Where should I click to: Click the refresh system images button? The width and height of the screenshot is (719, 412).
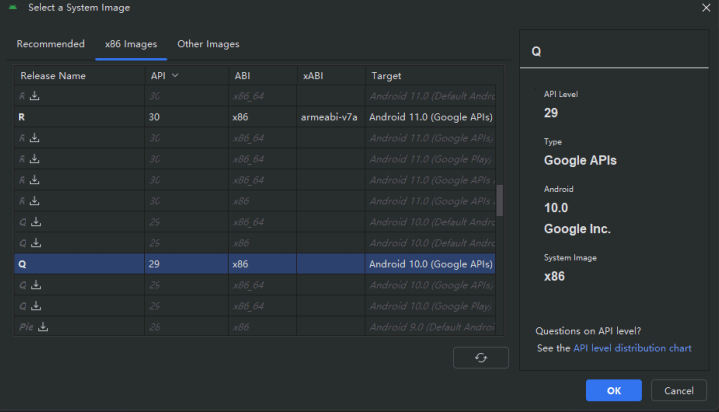click(480, 358)
